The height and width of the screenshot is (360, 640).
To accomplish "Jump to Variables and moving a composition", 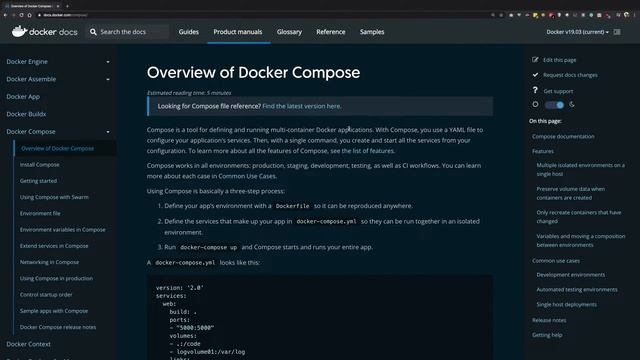I will 581,240.
